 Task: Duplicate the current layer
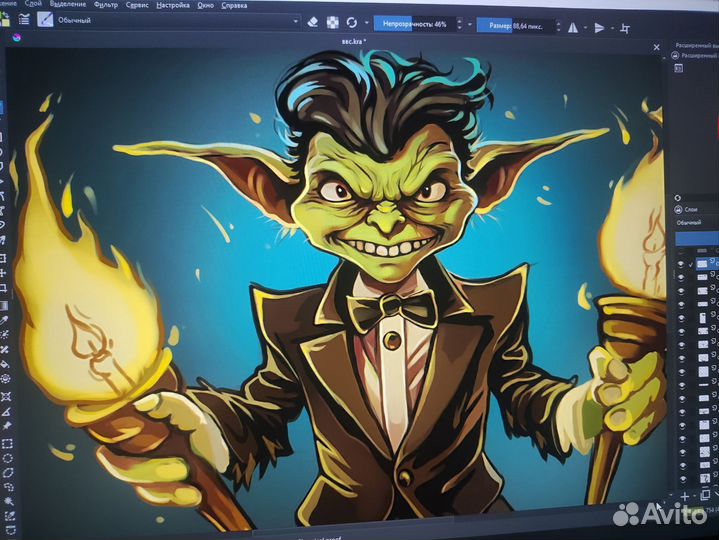(705, 495)
